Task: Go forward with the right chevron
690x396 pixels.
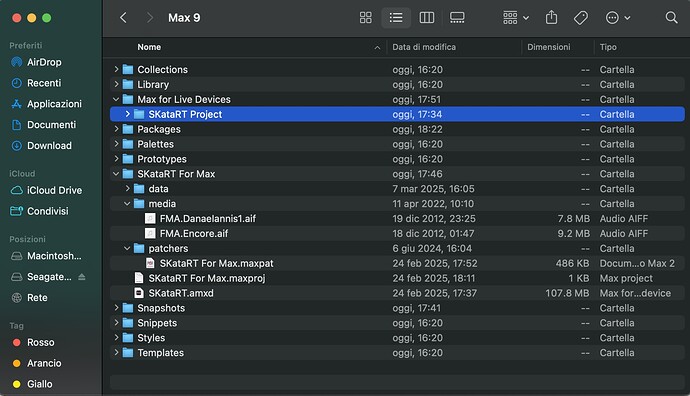Action: pos(150,18)
